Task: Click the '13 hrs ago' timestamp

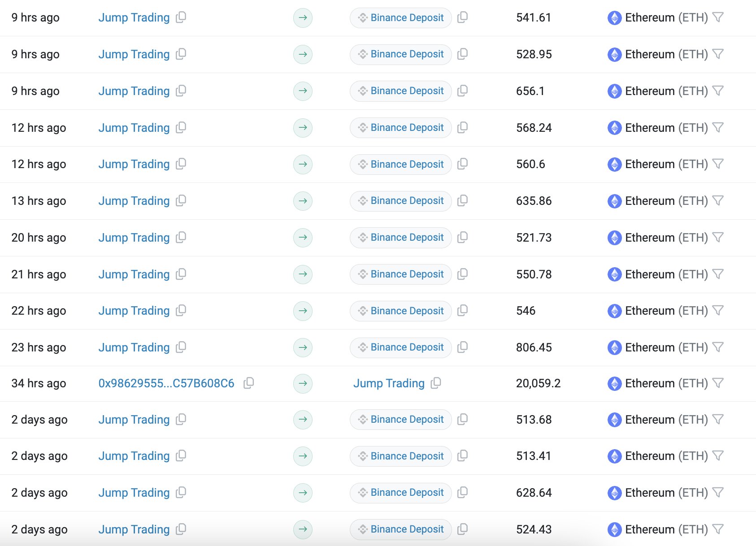Action: coord(39,201)
